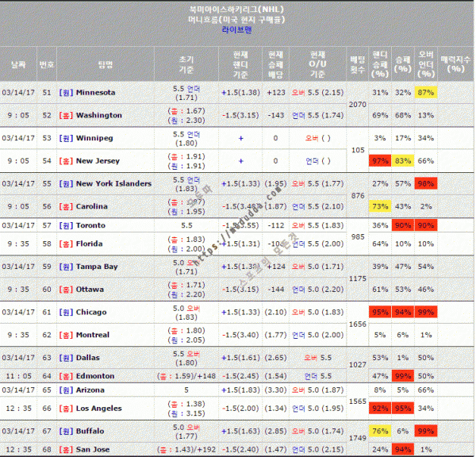The width and height of the screenshot is (476, 457).
Task: Click Washington's -1.5(3.15) handicap value
Action: [x=240, y=115]
